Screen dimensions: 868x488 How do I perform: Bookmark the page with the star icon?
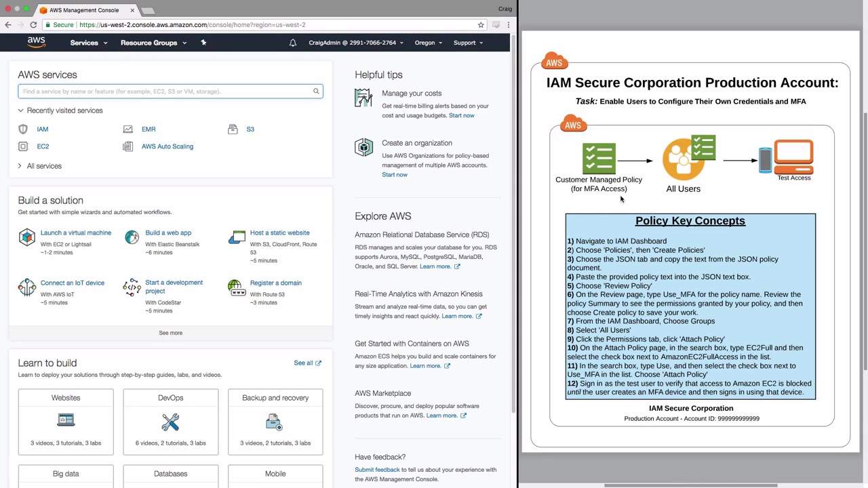[x=481, y=25]
